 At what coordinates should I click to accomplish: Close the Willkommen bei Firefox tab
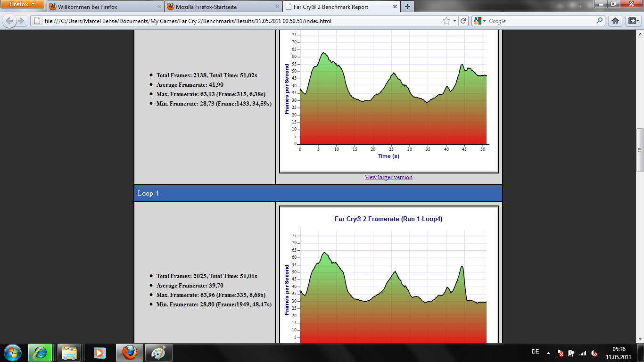[159, 7]
